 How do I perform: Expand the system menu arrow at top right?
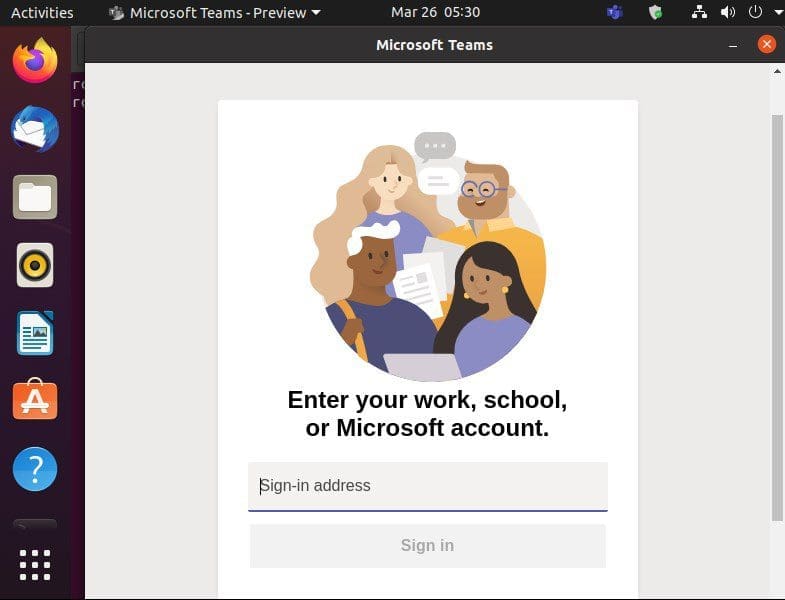click(x=777, y=13)
